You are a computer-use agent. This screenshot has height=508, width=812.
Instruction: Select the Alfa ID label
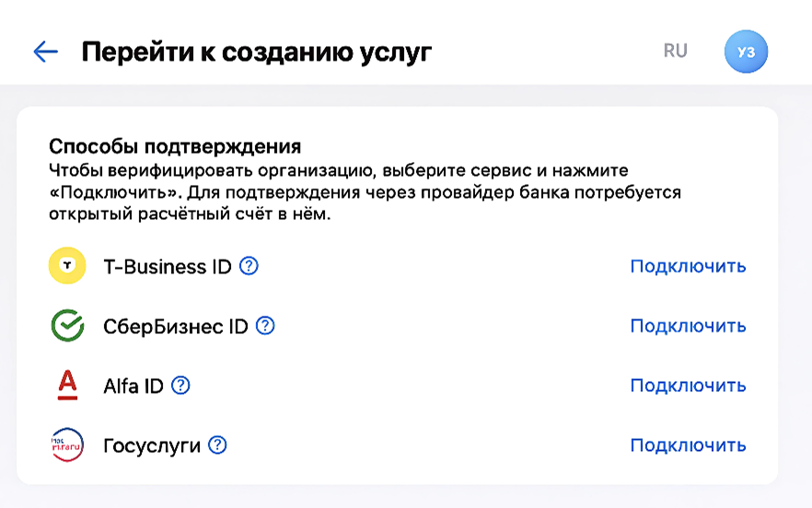point(133,387)
